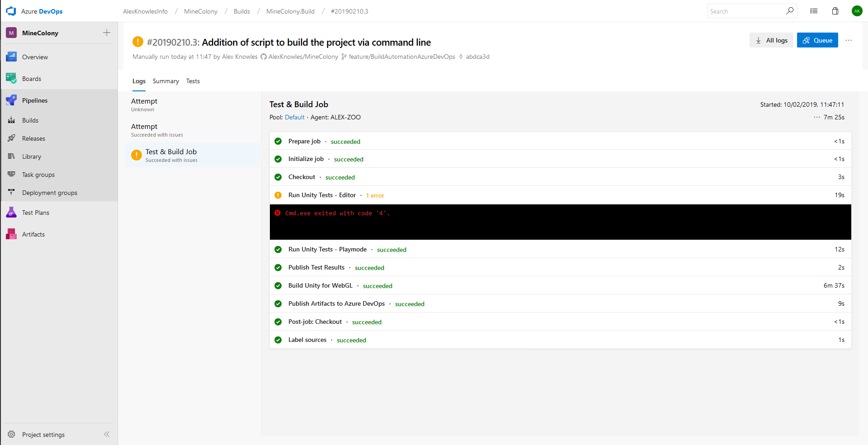Expand the Run Unity Tests - Editor step
This screenshot has width=868, height=445.
[x=322, y=195]
